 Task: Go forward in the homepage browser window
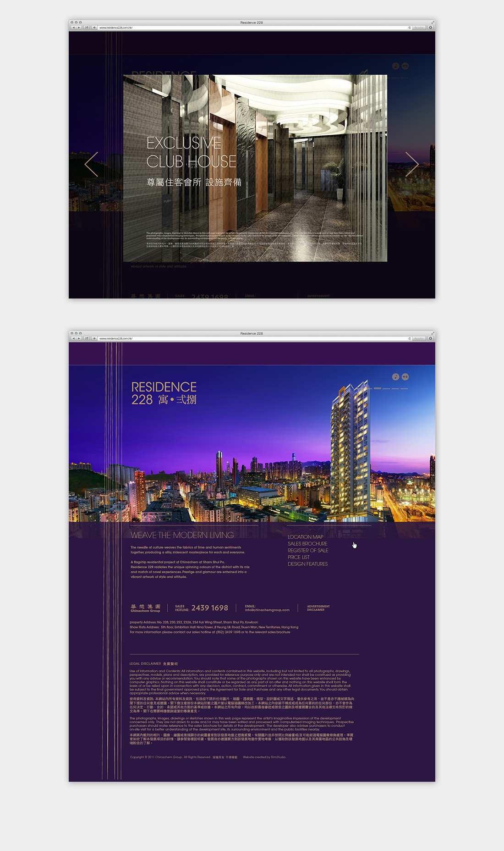coord(79,338)
